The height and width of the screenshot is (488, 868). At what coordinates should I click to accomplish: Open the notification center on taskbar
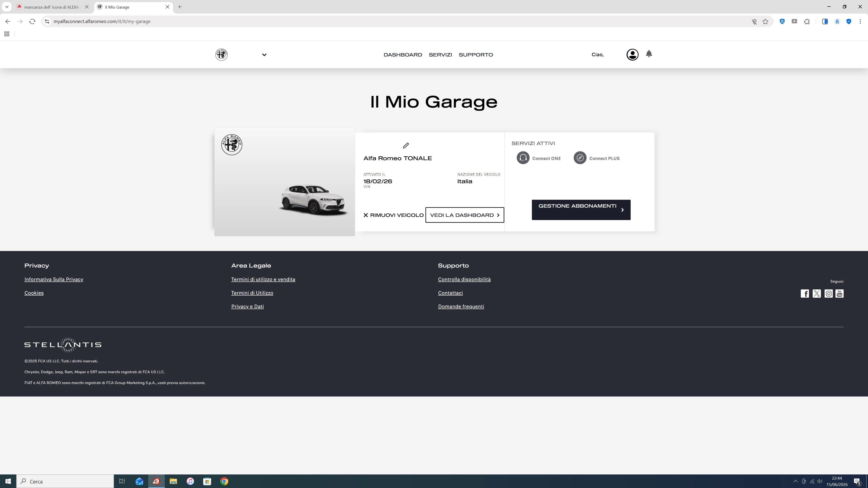[858, 481]
